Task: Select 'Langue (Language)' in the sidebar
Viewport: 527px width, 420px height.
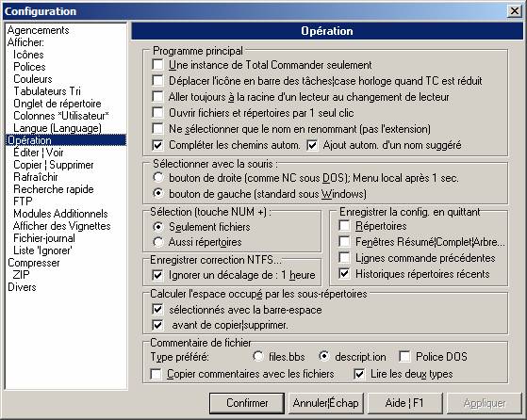Action: 58,128
